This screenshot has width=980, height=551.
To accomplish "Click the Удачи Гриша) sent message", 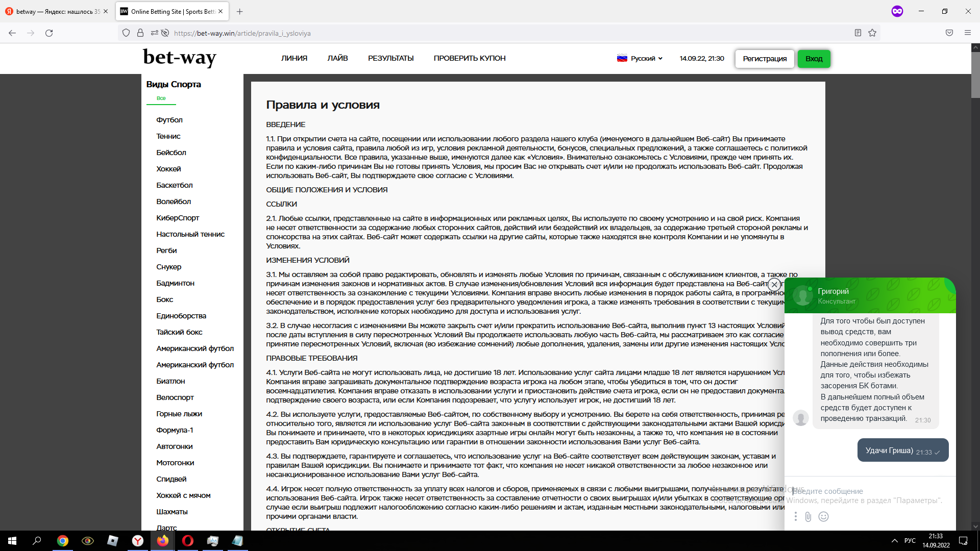I will point(902,450).
